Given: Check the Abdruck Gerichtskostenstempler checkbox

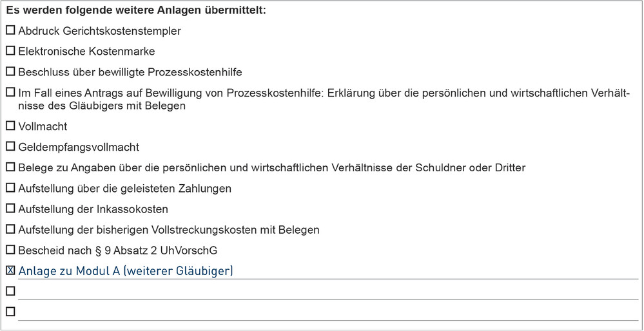Looking at the screenshot, I should point(10,30).
